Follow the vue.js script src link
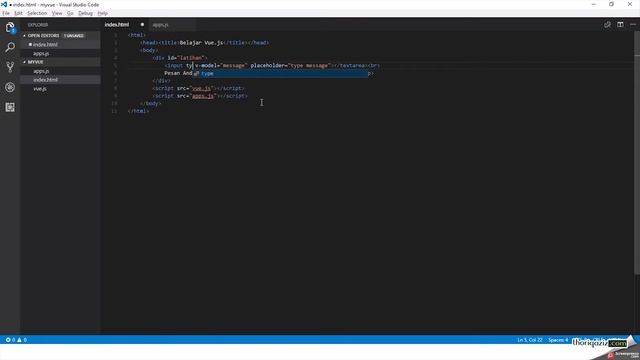640x360 pixels. [202, 88]
